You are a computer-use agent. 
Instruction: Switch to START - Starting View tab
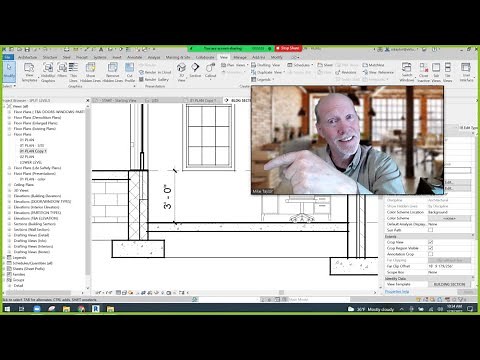[x=118, y=100]
